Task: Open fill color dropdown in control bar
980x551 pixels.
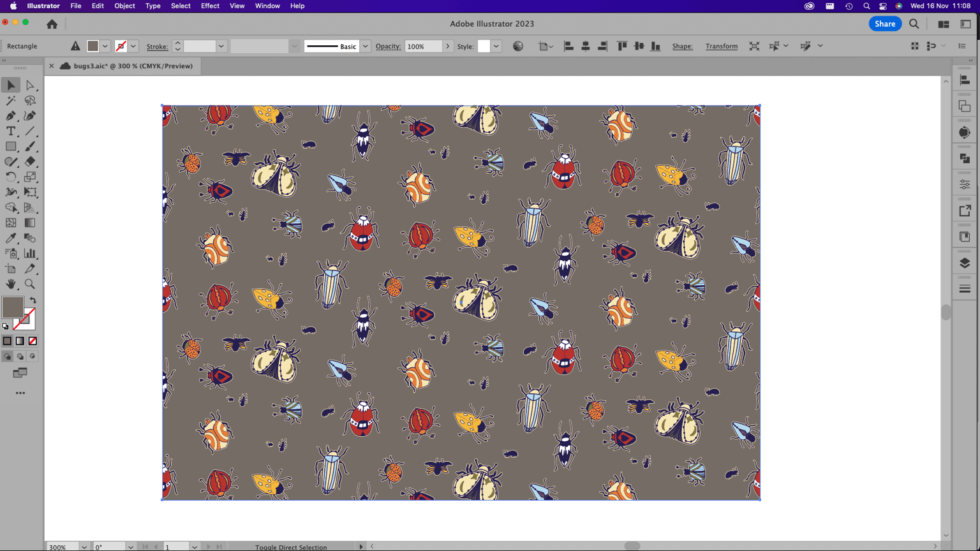Action: pyautogui.click(x=105, y=46)
